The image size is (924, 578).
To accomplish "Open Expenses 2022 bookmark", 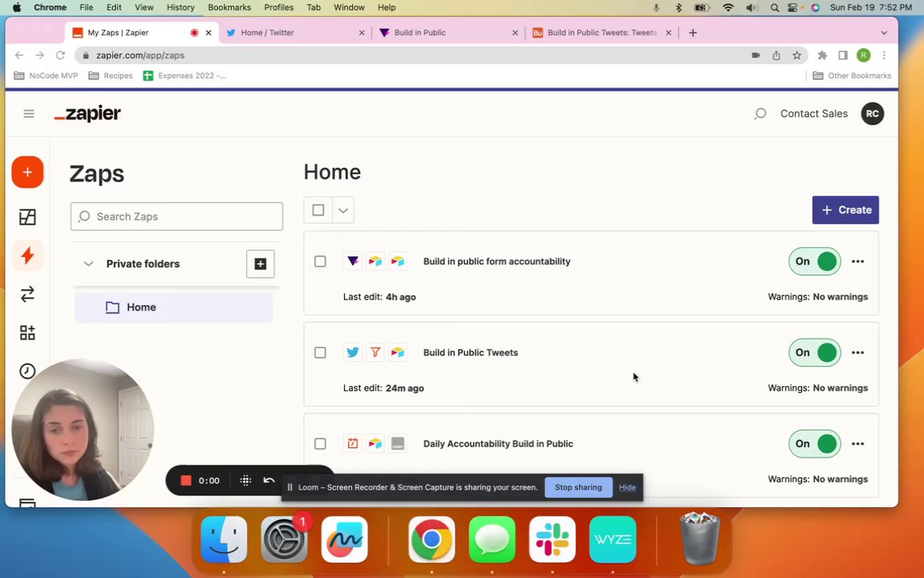I will click(x=184, y=75).
